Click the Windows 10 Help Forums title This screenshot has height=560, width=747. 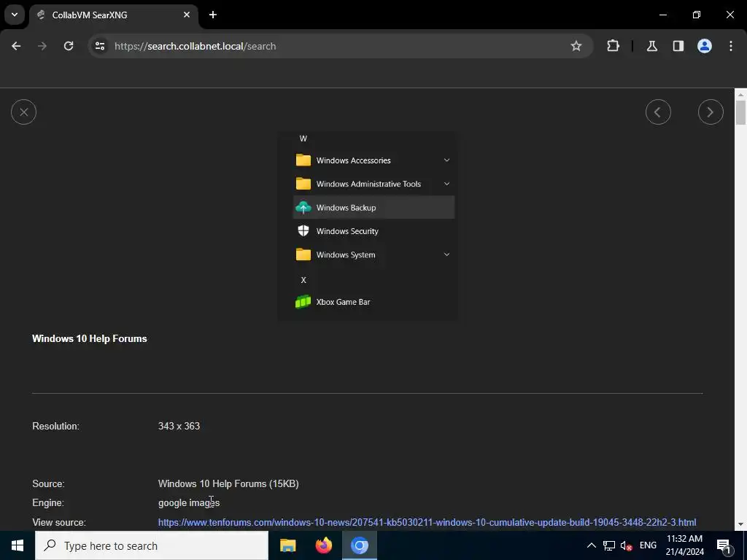pos(90,338)
